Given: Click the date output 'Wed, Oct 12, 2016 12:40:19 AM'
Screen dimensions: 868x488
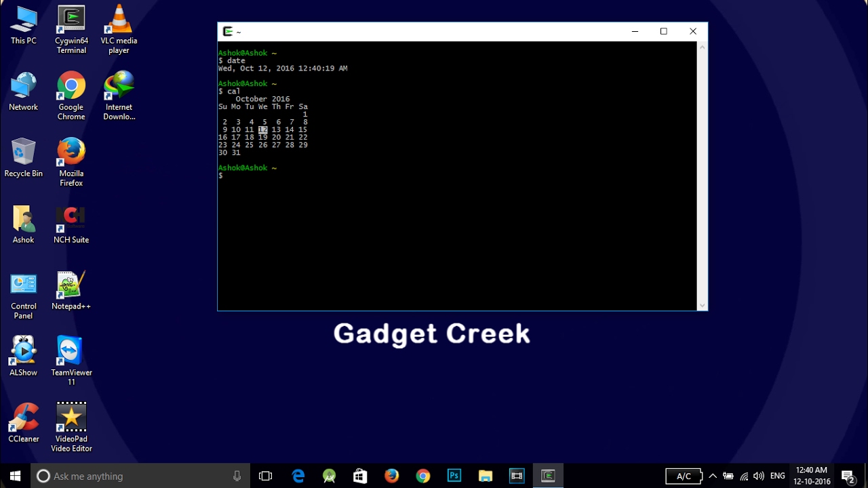Looking at the screenshot, I should pyautogui.click(x=283, y=68).
